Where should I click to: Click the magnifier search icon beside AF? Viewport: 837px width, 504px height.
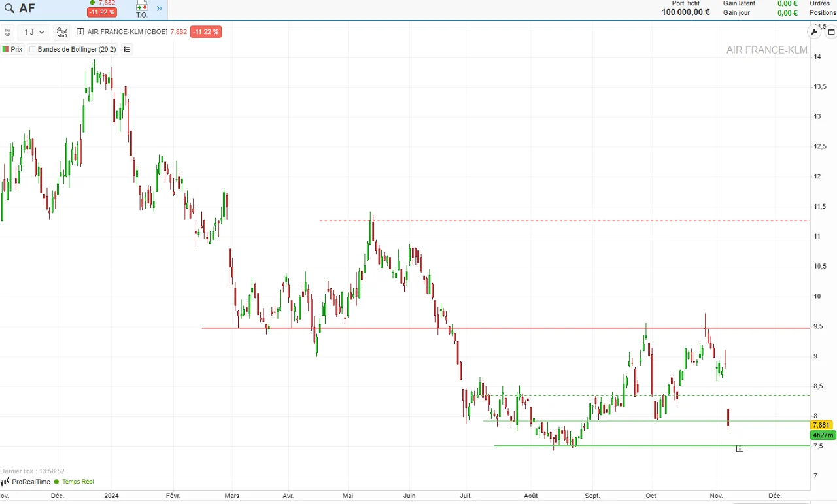[10, 8]
